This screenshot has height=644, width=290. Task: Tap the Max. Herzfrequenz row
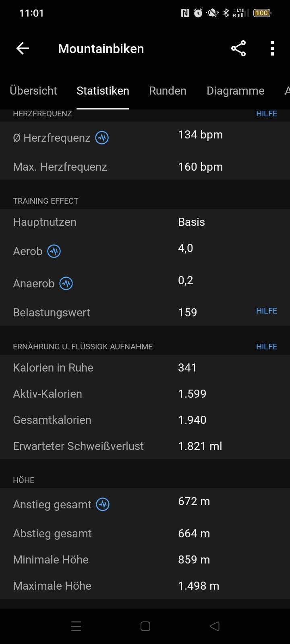145,167
